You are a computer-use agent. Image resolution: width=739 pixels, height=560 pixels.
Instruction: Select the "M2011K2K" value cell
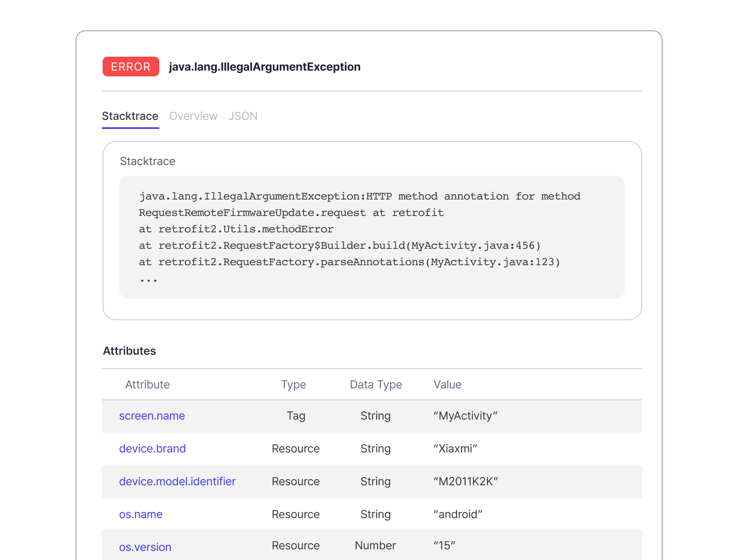pos(466,482)
